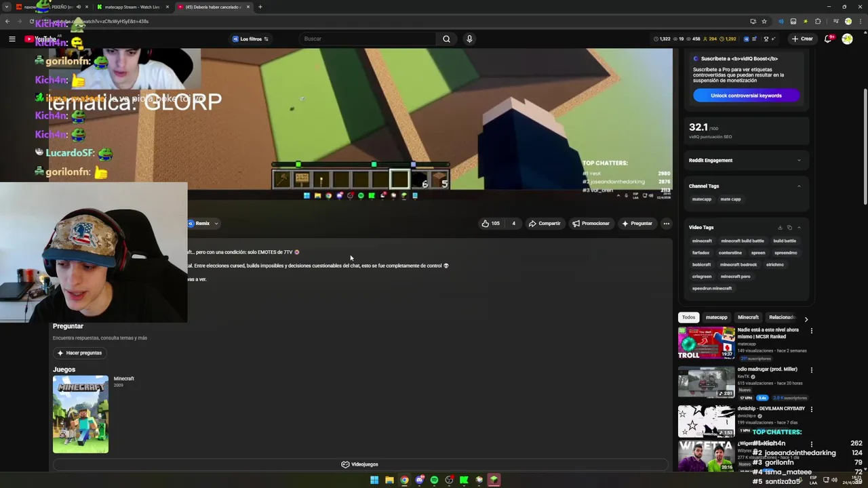Click the dislike count 4
This screenshot has width=868, height=488.
pyautogui.click(x=513, y=223)
